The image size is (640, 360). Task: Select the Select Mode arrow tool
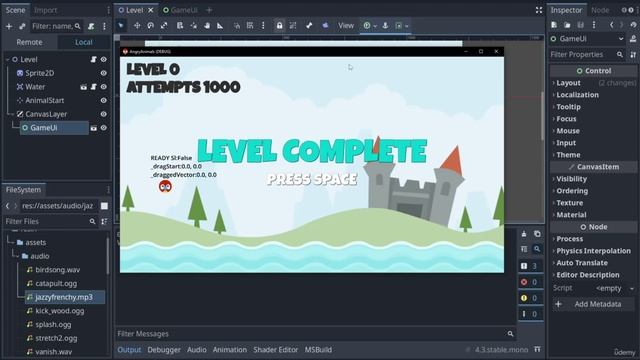[121, 26]
